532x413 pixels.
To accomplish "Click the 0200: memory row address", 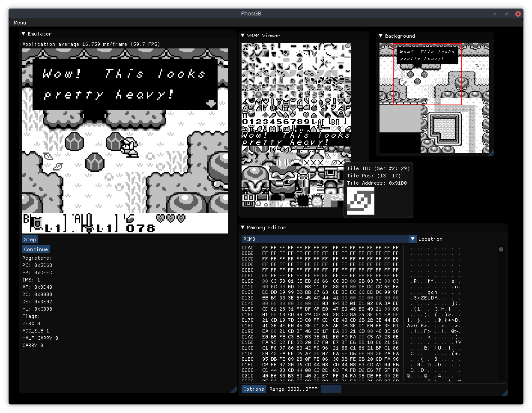I will 249,371.
